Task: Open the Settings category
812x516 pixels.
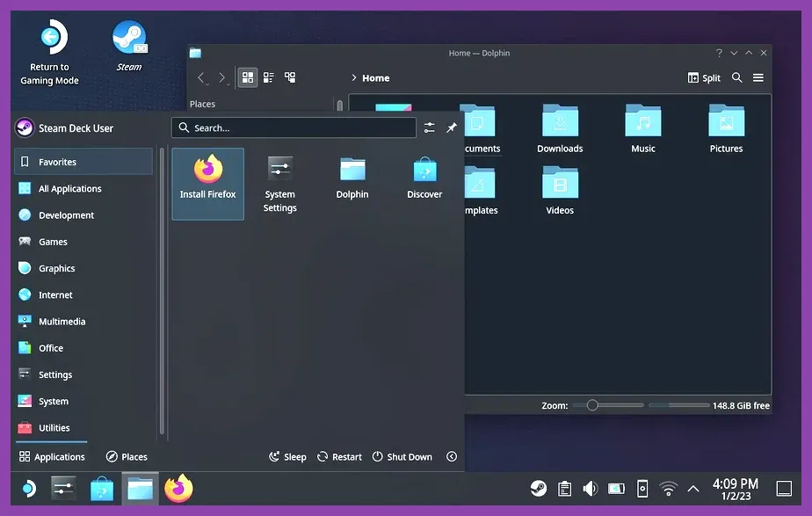Action: pos(83,374)
